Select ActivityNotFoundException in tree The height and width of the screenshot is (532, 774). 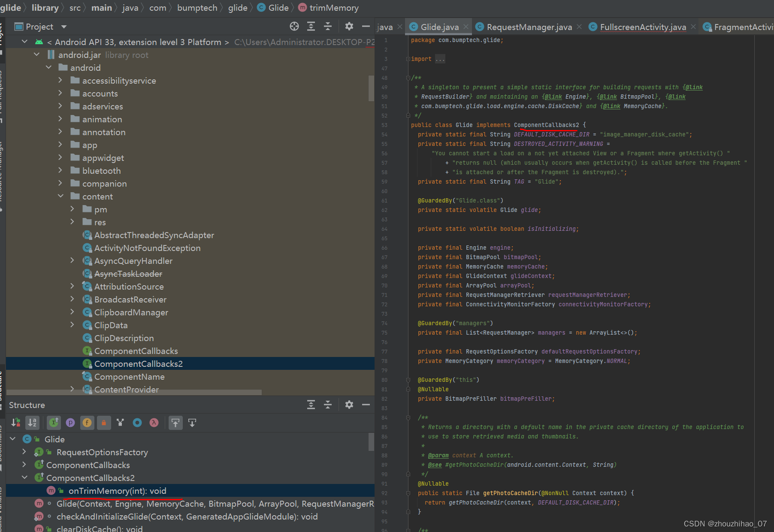(x=147, y=248)
